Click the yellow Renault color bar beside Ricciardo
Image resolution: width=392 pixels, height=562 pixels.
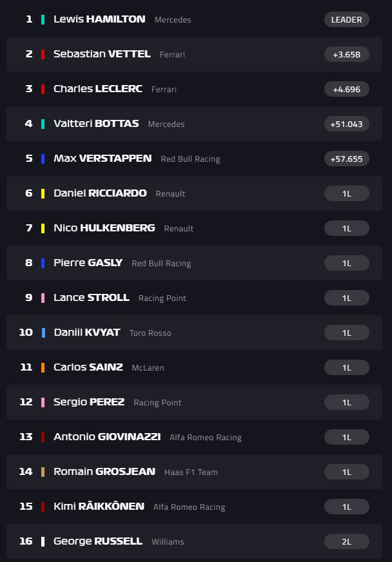click(x=43, y=193)
